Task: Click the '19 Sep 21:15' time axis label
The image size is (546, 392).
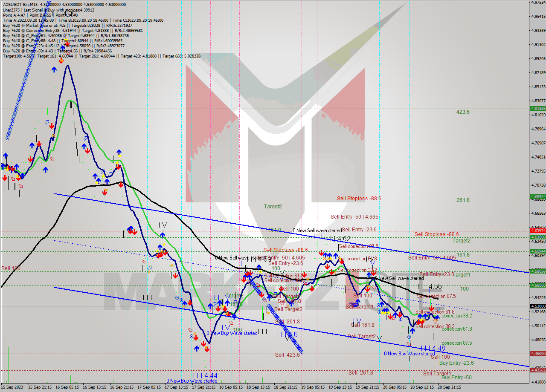Action: (368, 388)
